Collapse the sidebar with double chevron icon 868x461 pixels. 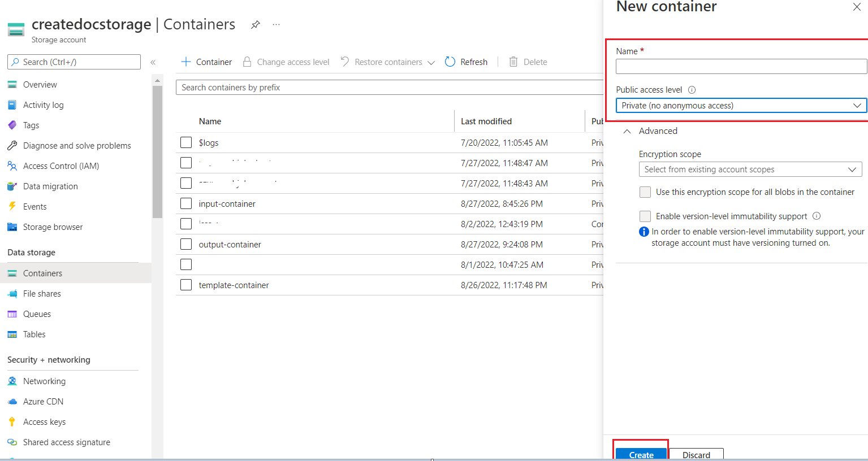point(153,62)
